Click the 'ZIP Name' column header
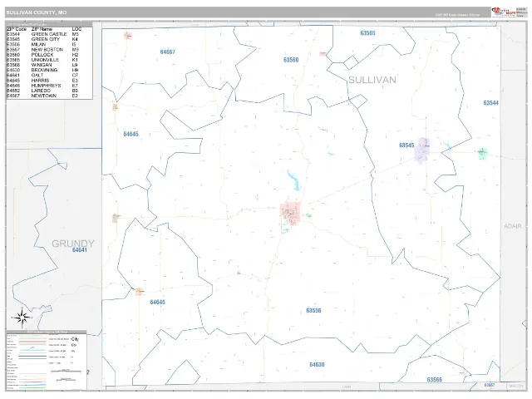Viewport: 532px width, 399px height. [x=42, y=29]
